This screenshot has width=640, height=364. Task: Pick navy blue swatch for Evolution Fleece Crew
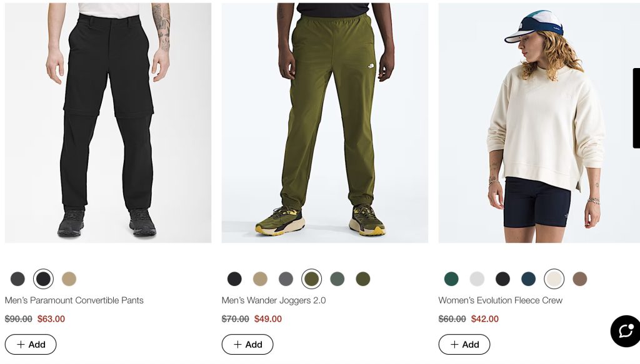[x=528, y=279]
